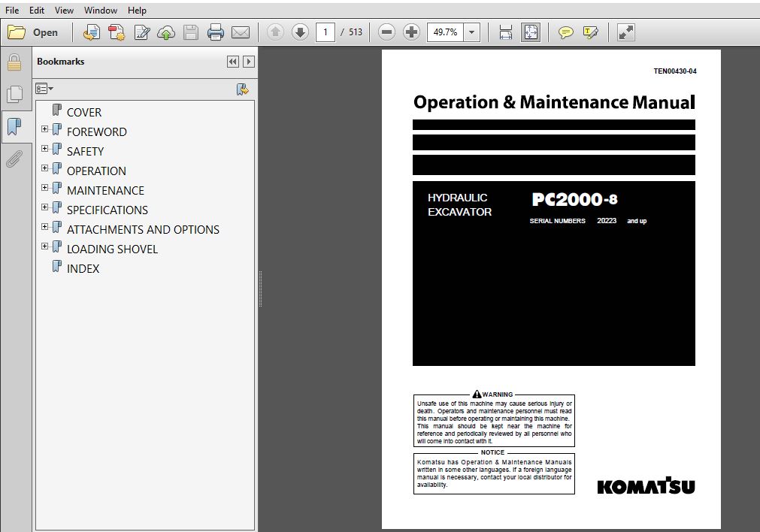Image resolution: width=760 pixels, height=532 pixels.
Task: Open the Security lock panel
Action: 14,62
